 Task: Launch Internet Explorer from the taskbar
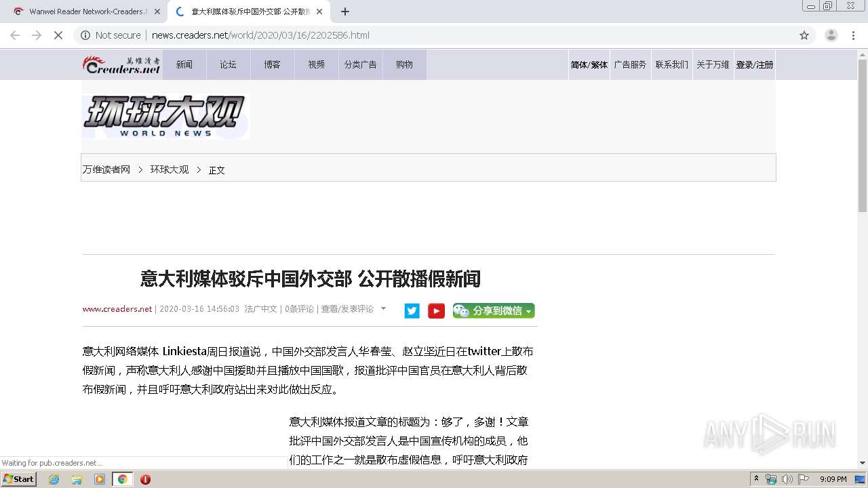54,479
